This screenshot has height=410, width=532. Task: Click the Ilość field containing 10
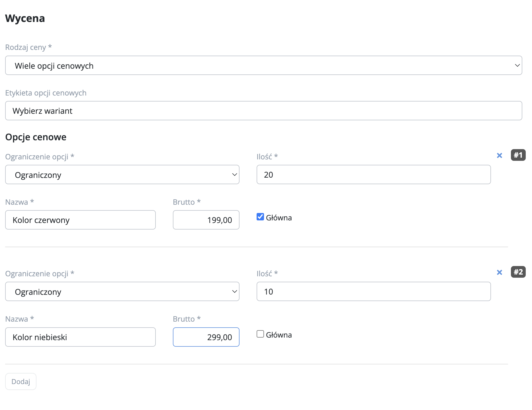(x=373, y=292)
